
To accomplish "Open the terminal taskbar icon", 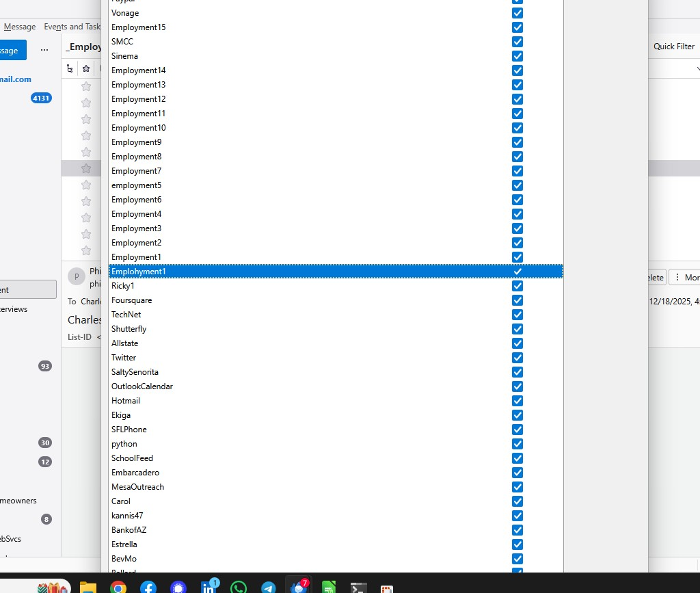I will [358, 588].
